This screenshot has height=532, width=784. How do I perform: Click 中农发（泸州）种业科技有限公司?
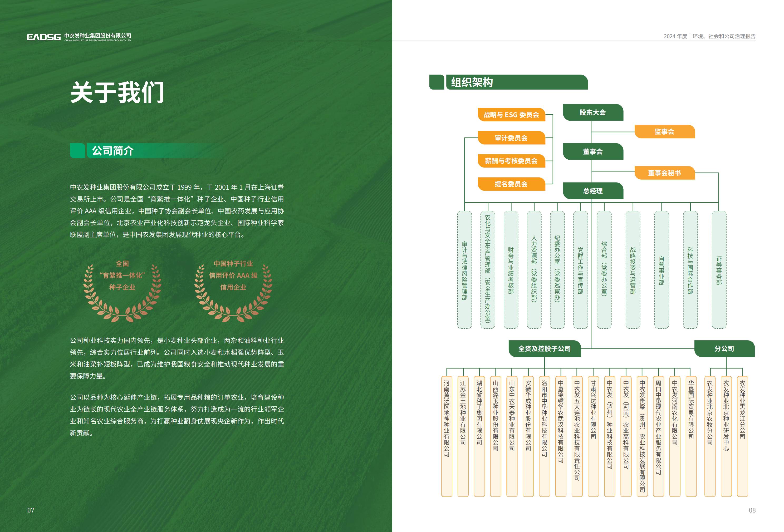pyautogui.click(x=610, y=437)
